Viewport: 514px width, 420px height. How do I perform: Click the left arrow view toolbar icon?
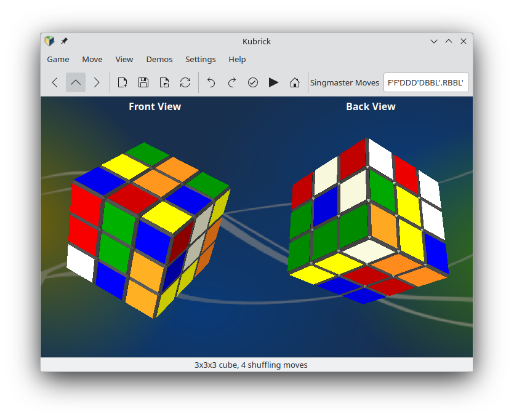click(x=55, y=82)
